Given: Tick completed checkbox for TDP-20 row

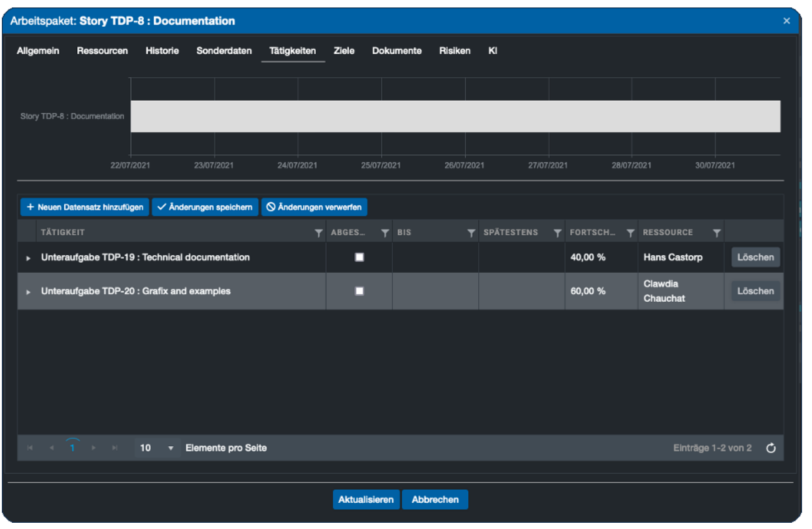Looking at the screenshot, I should (359, 291).
